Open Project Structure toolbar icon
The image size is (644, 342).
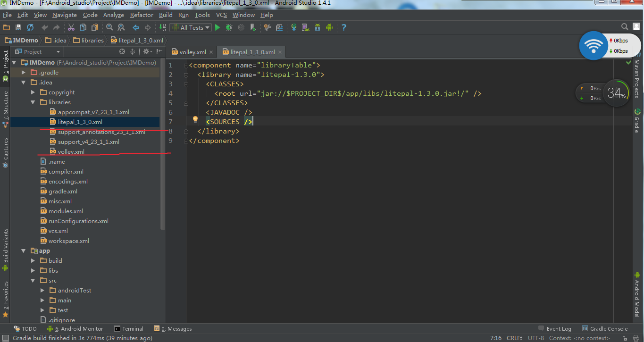279,27
